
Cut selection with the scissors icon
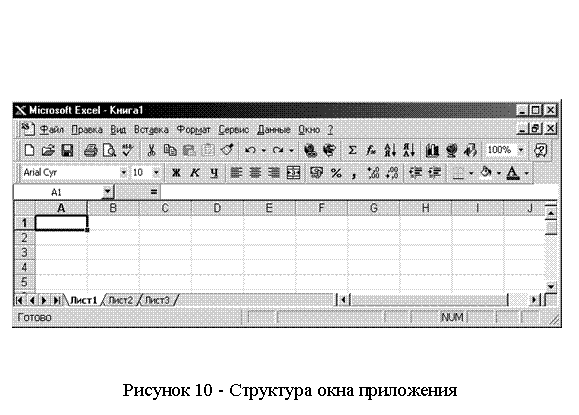click(151, 150)
